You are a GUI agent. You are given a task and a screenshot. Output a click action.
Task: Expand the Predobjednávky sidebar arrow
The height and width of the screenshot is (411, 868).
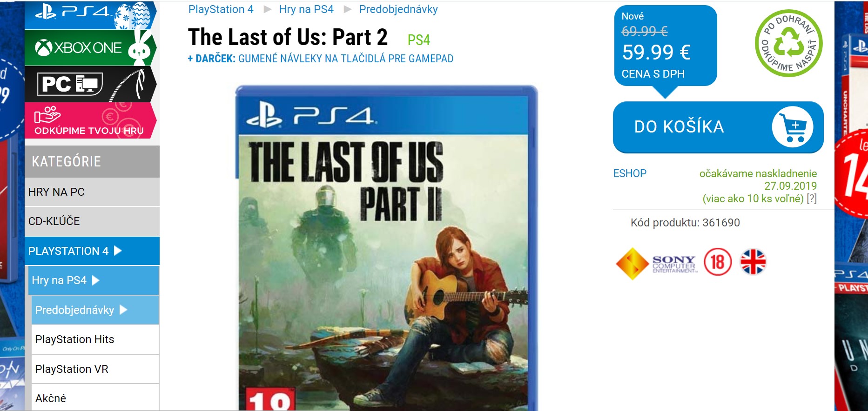[123, 310]
